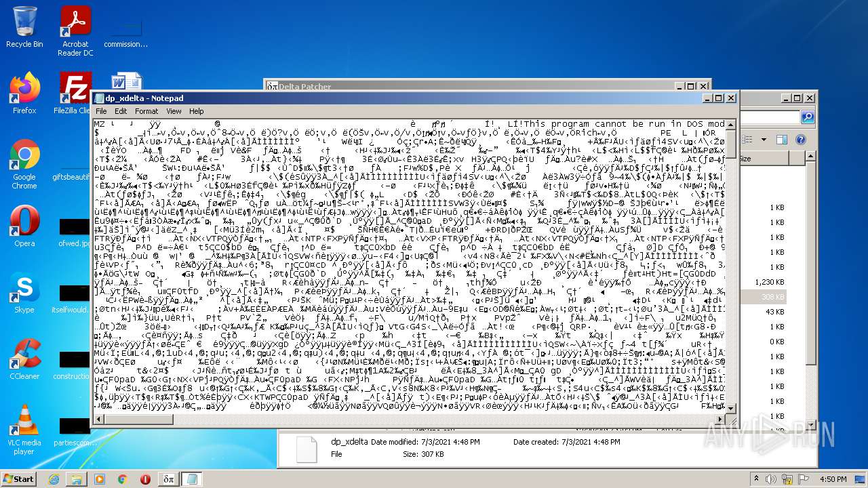This screenshot has width=868, height=488.
Task: Open the Opera desktop shortcut
Action: [x=24, y=226]
